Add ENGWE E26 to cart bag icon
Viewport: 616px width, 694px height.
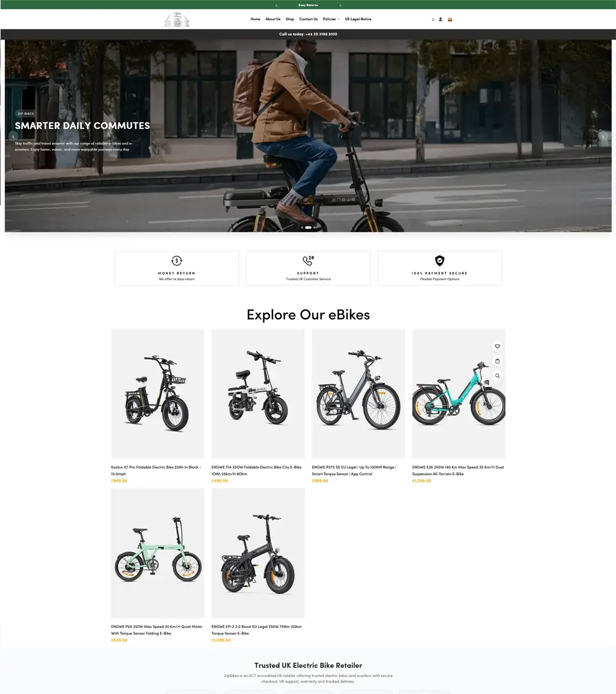click(498, 361)
